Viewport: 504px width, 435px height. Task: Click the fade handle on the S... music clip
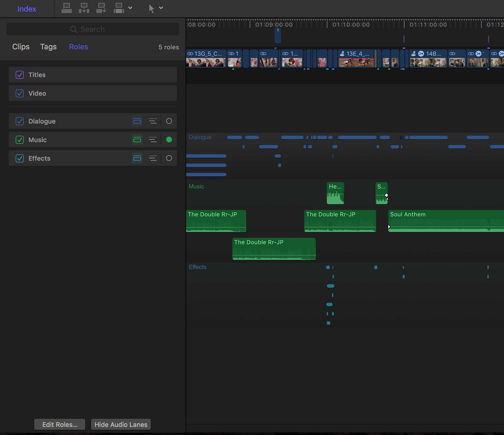[x=386, y=195]
